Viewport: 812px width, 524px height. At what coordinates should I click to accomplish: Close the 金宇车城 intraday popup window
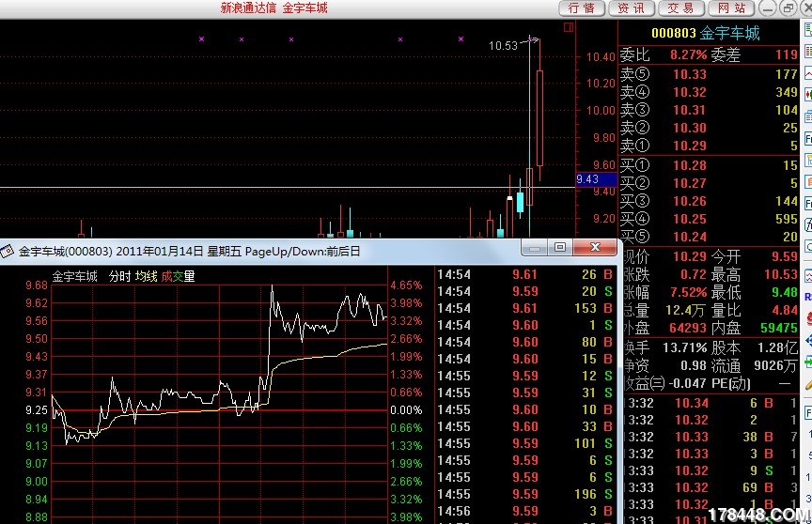595,247
